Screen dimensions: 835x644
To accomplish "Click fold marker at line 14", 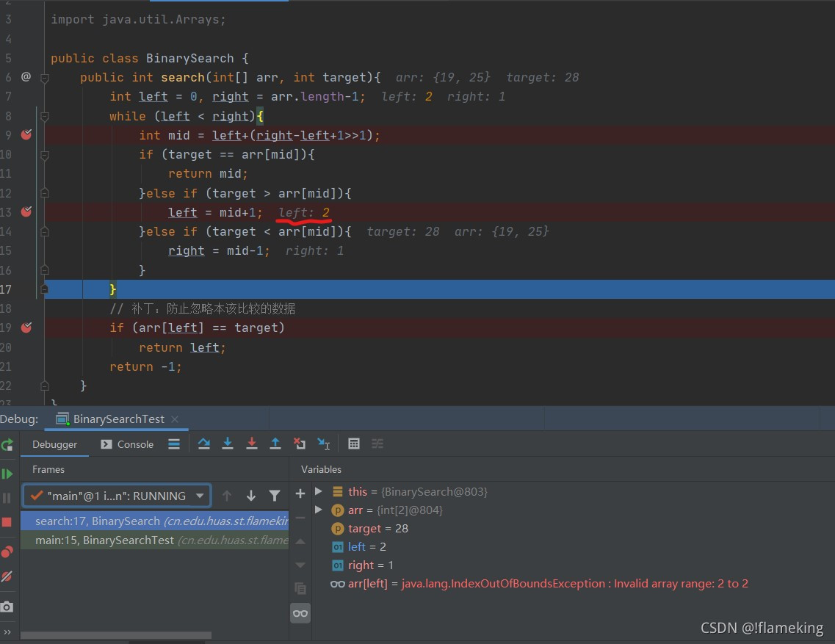I will (x=45, y=232).
